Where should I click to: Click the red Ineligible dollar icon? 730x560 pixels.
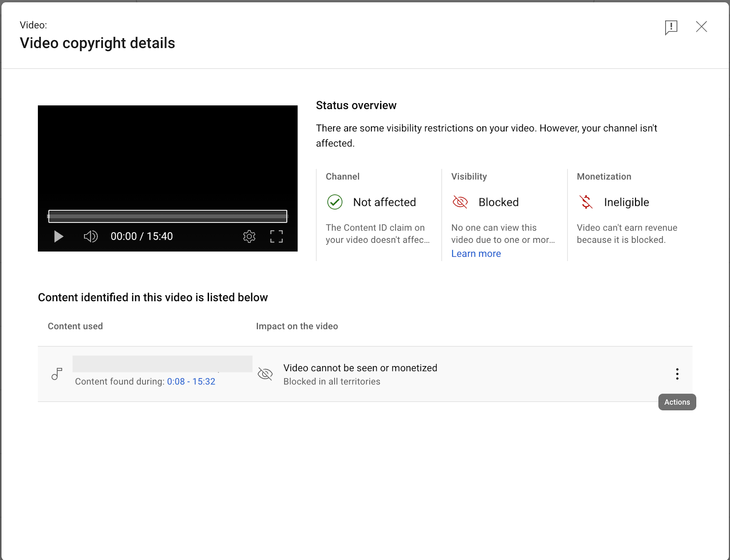(x=586, y=202)
